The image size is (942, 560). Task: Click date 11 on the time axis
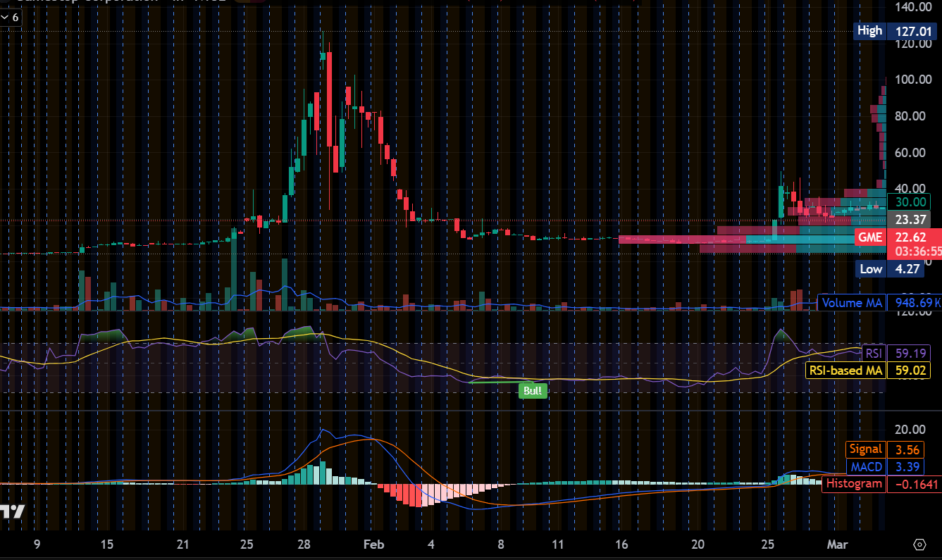pyautogui.click(x=557, y=545)
